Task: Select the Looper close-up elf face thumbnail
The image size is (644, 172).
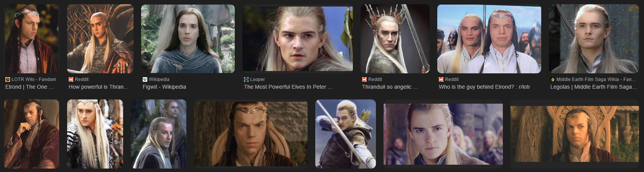Action: [298, 38]
